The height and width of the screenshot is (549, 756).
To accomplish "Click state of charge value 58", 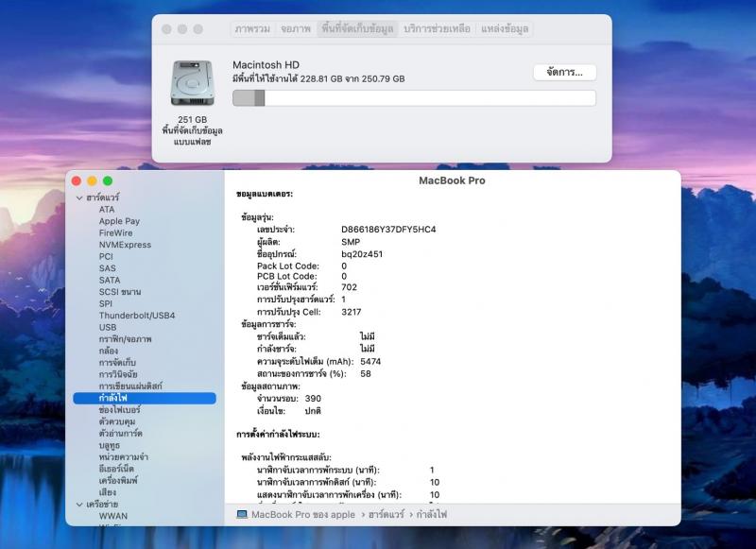I will pyautogui.click(x=366, y=373).
